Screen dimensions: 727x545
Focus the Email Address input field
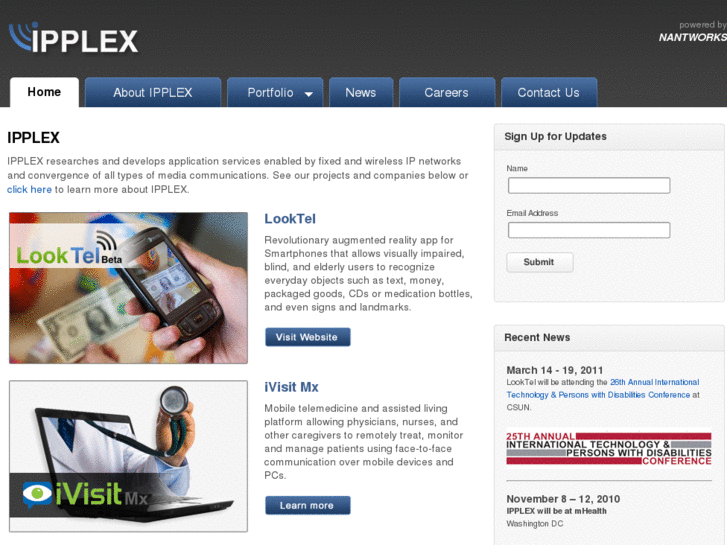(x=589, y=230)
